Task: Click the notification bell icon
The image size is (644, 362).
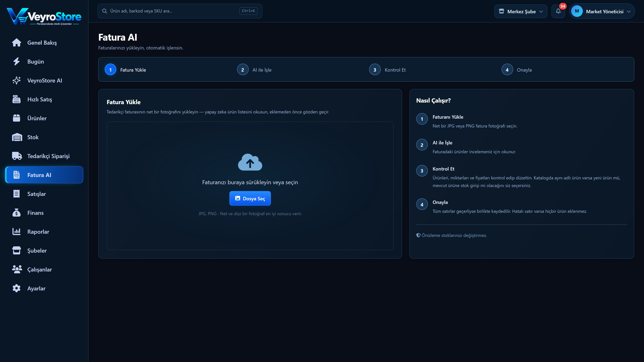Action: point(558,11)
